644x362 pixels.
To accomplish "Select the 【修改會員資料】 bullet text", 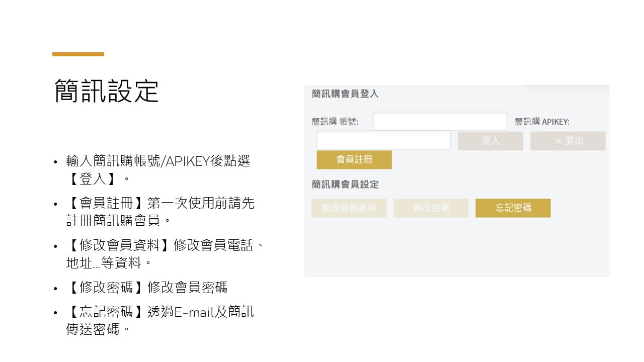I will click(x=165, y=254).
